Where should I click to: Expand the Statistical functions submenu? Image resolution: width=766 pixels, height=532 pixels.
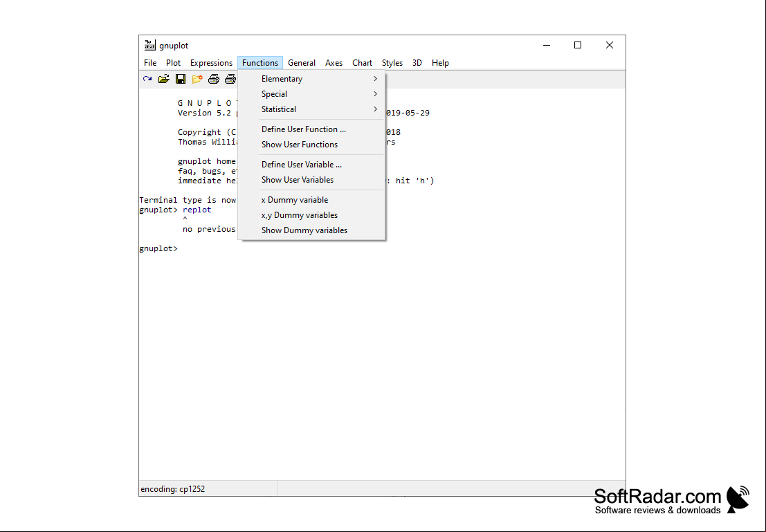click(x=311, y=109)
